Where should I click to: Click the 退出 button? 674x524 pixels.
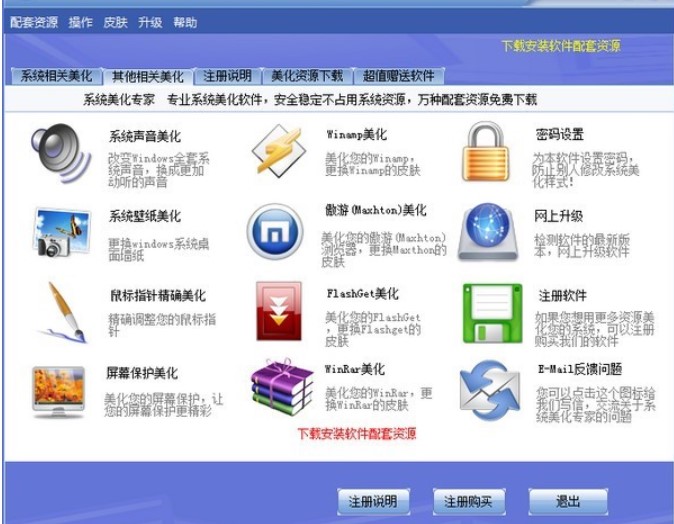(x=568, y=501)
